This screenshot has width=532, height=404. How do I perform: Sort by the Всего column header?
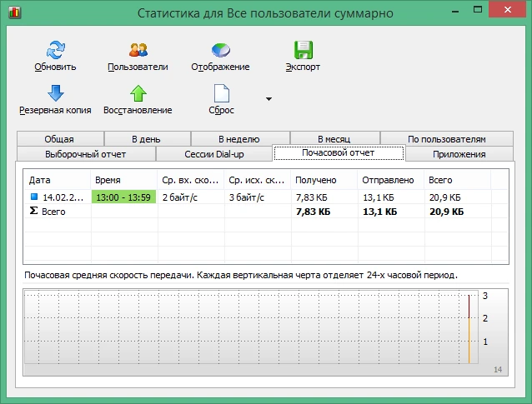pyautogui.click(x=457, y=180)
